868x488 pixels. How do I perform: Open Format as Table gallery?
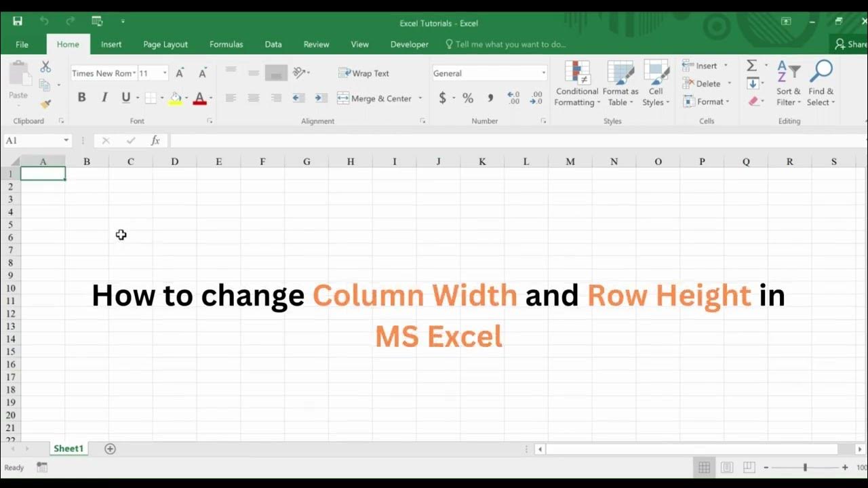click(620, 83)
